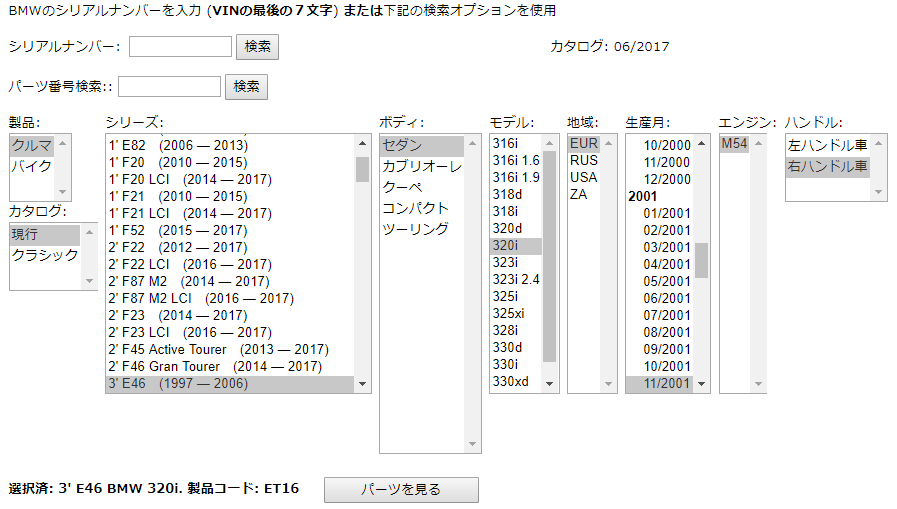Select model 320d
Image resolution: width=897 pixels, height=509 pixels.
pyautogui.click(x=516, y=229)
